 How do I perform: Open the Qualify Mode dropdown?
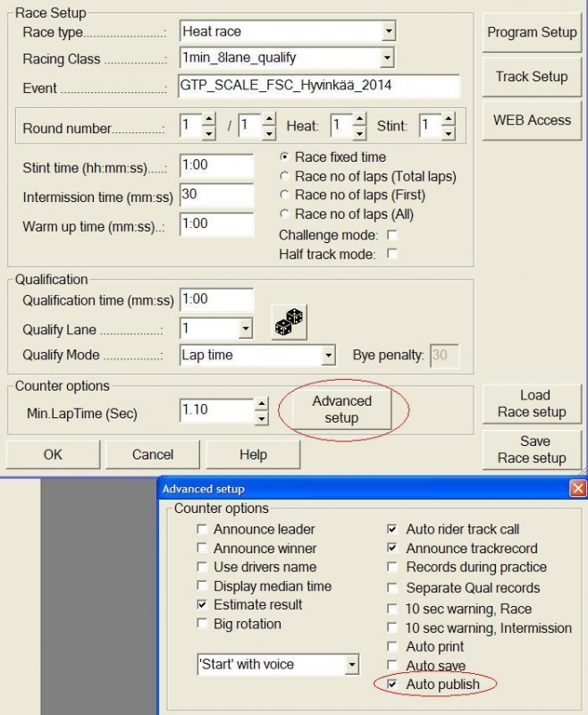point(328,355)
